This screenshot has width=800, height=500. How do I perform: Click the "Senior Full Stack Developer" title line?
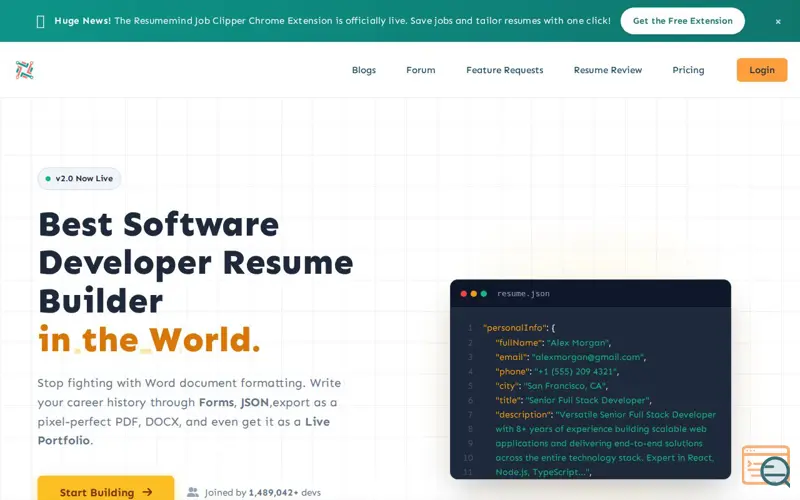tap(573, 401)
